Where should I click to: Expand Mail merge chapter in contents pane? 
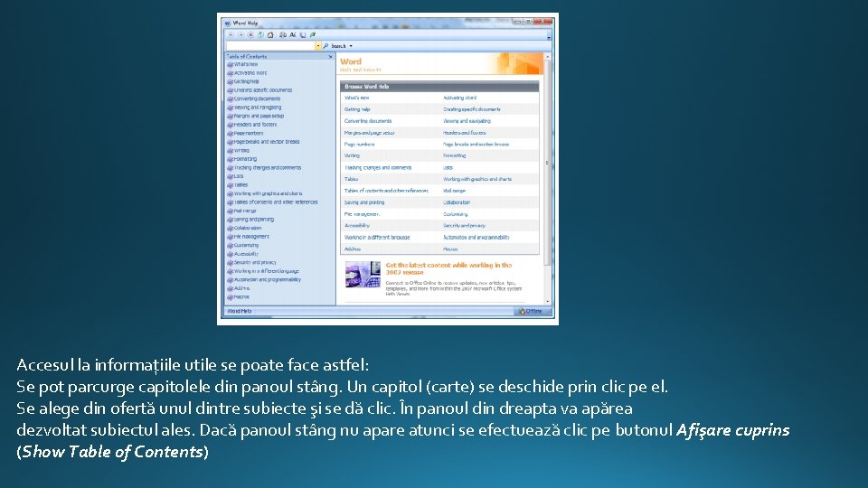(241, 211)
